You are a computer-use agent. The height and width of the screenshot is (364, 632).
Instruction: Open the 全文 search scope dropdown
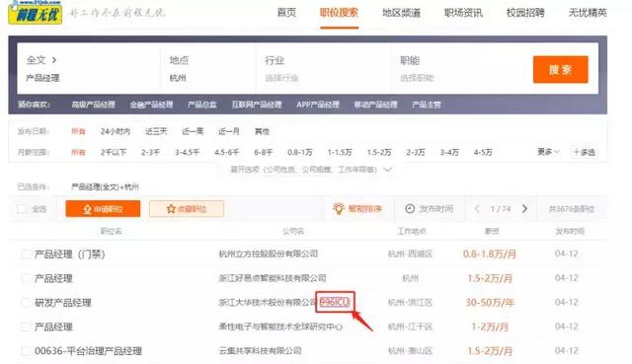[41, 60]
